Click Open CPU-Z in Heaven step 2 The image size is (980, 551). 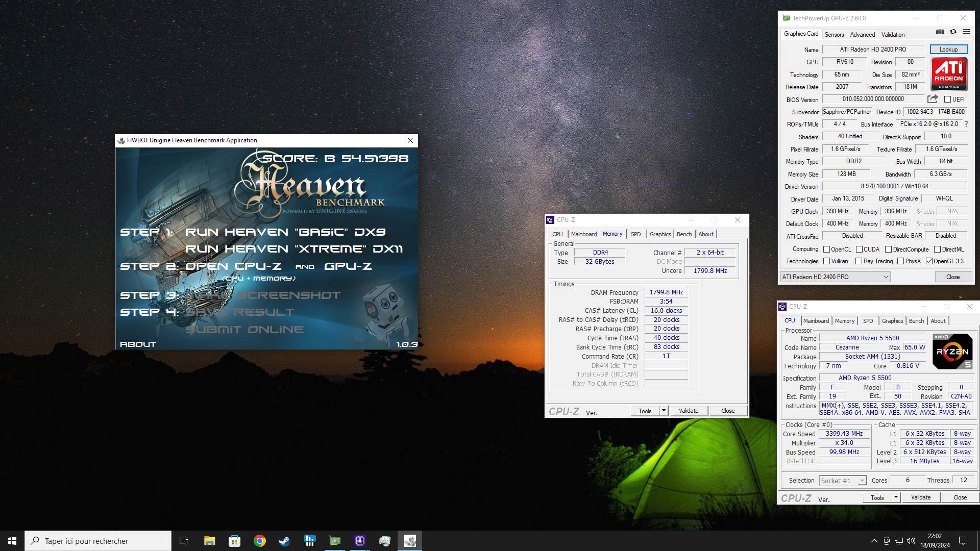point(233,266)
